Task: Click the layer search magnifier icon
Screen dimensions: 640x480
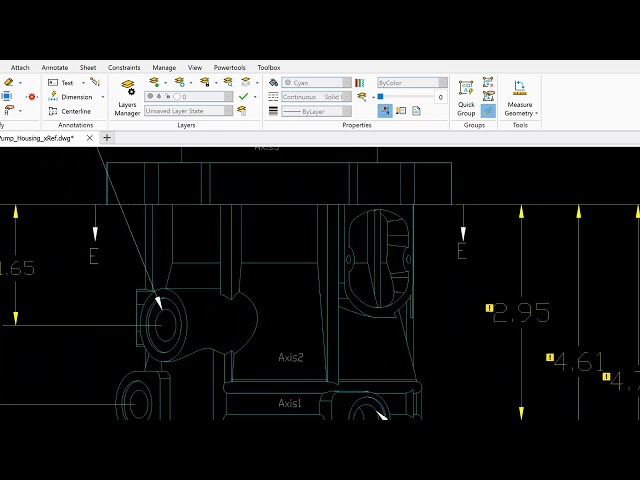Action: click(228, 82)
